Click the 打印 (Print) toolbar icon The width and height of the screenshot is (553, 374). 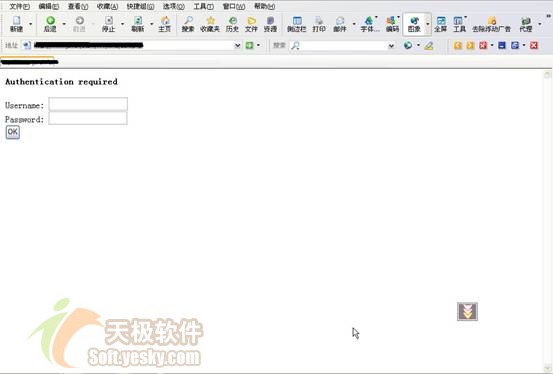[x=319, y=20]
